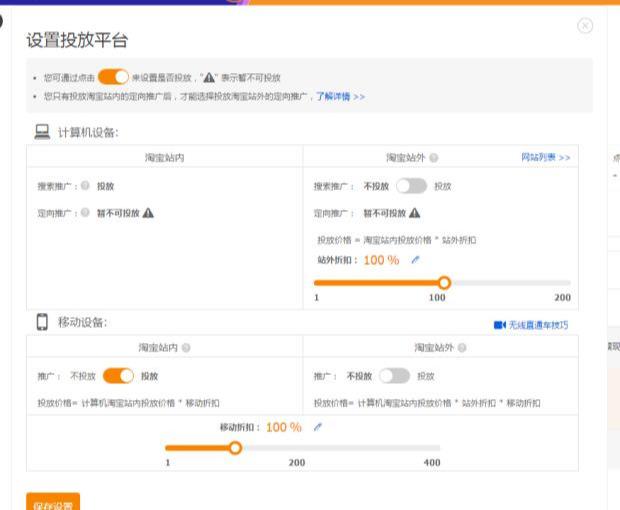Click video camera icon beside 无线直通车技巧

tap(500, 325)
